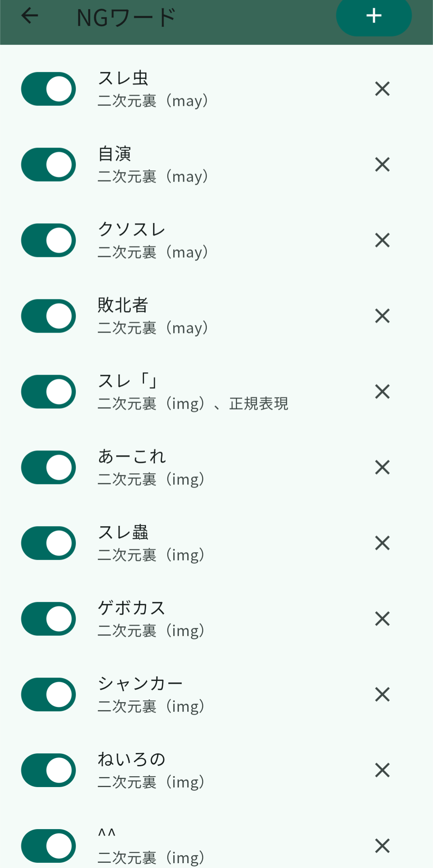Delete the クソスレ entry
The image size is (433, 868).
coord(382,240)
